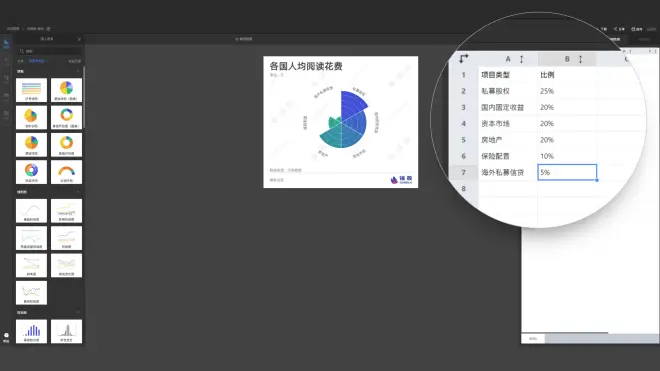This screenshot has height=371, width=660.
Task: Click the status label at top center
Action: pyautogui.click(x=244, y=39)
